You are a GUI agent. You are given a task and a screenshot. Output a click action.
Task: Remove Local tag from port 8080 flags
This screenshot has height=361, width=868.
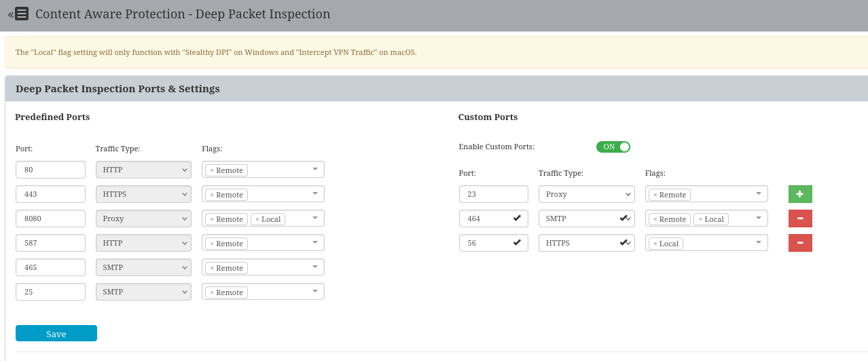click(x=257, y=219)
